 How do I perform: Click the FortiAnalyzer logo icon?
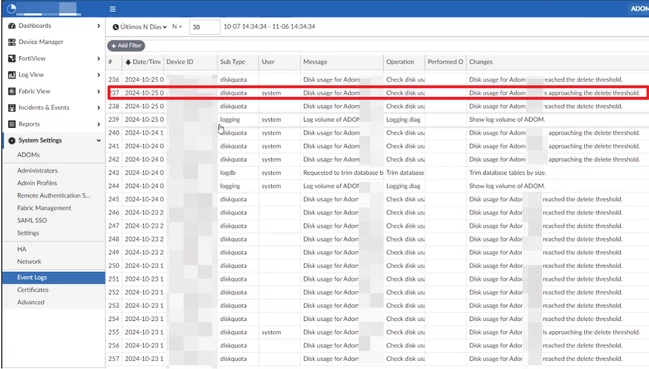[x=12, y=8]
